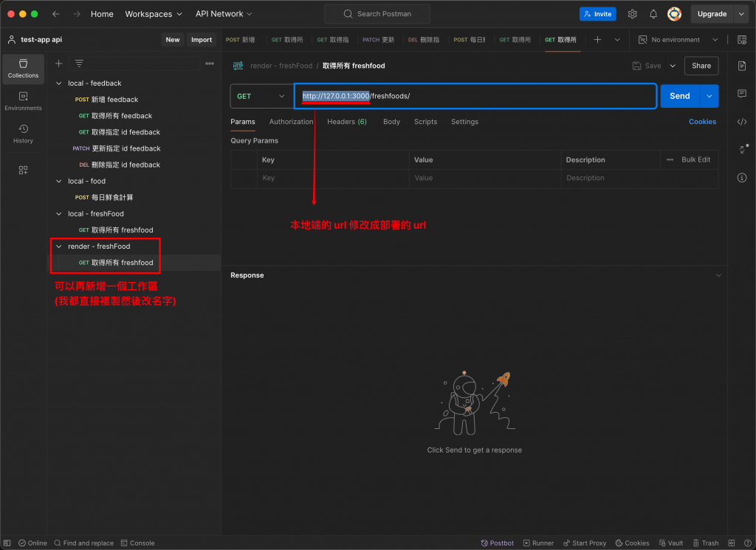Switch to the Headers (6) tab
756x550 pixels.
pyautogui.click(x=347, y=122)
